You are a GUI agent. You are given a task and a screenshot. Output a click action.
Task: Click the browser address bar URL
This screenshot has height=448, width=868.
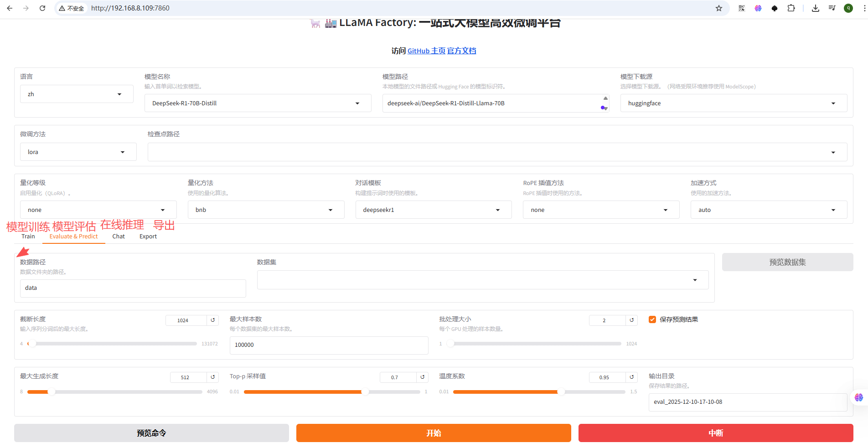click(130, 8)
